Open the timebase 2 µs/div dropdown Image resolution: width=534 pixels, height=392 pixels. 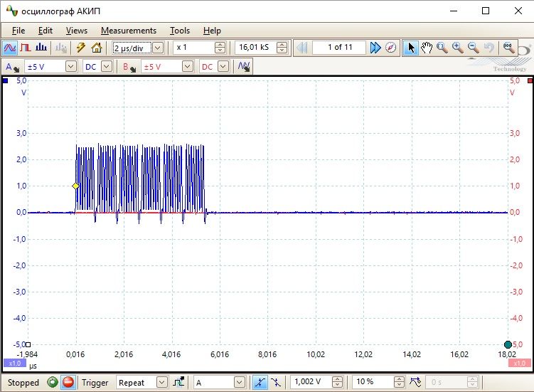pyautogui.click(x=158, y=48)
